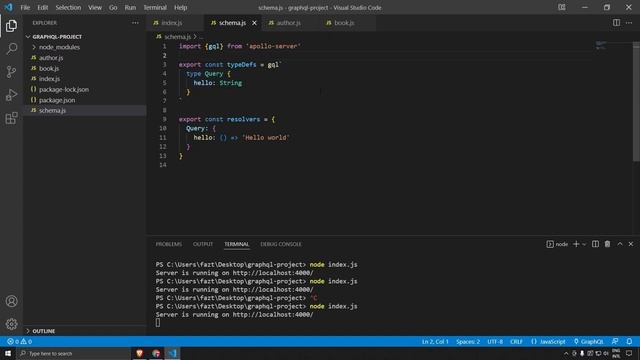The height and width of the screenshot is (360, 640).
Task: Kill terminal with trash icon
Action: coord(607,244)
